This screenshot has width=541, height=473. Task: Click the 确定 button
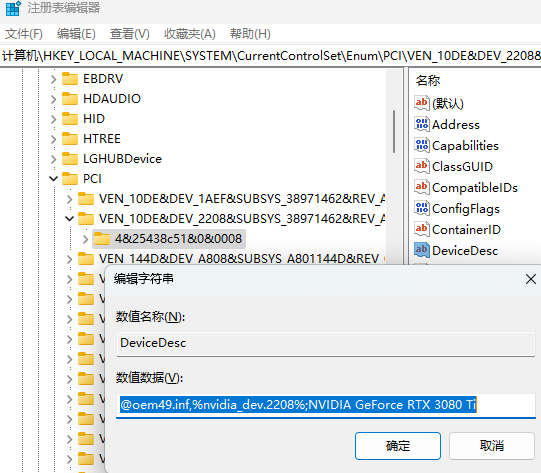click(x=398, y=446)
